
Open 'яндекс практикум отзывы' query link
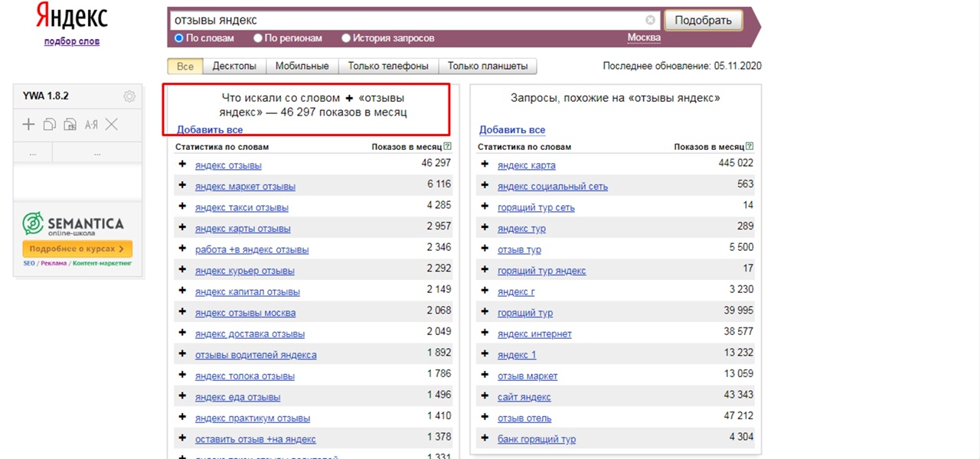point(253,418)
